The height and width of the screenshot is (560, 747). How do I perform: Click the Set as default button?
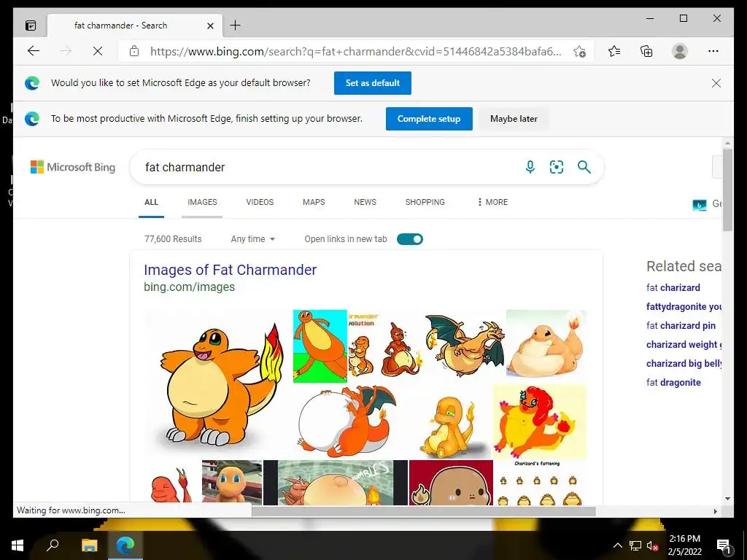(373, 83)
